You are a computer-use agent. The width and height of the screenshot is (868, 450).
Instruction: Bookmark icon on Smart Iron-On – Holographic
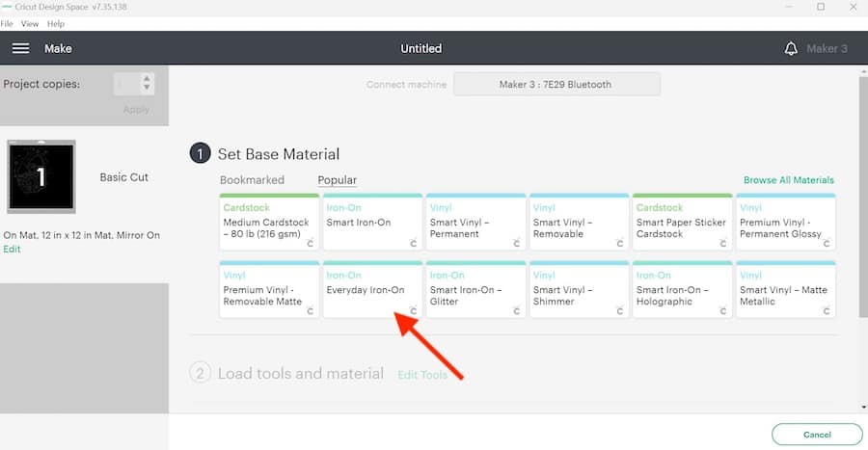coord(723,311)
